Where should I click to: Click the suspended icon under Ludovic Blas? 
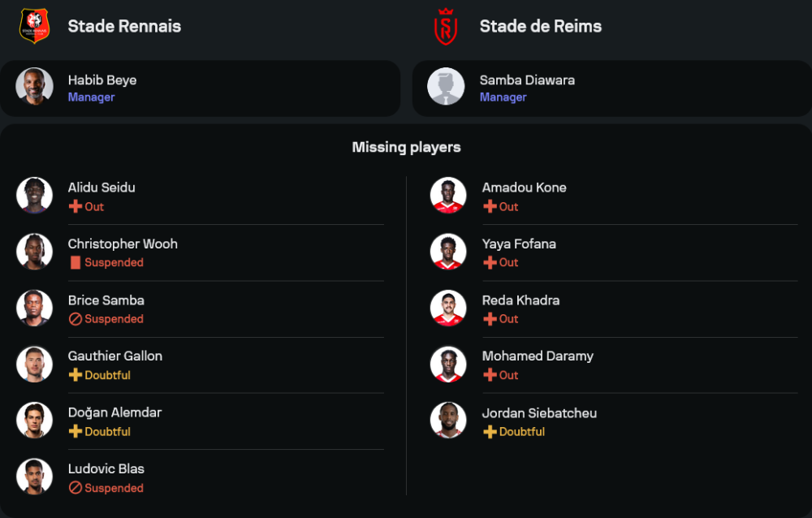[76, 488]
